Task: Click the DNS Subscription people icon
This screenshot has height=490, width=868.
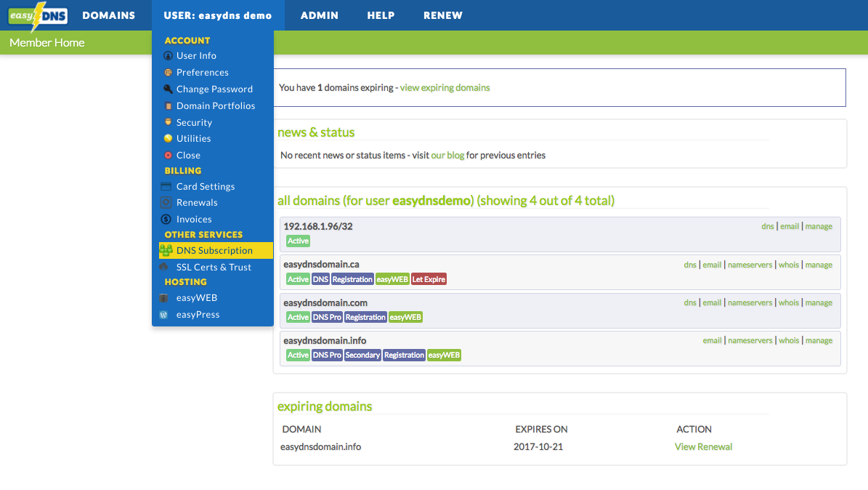Action: [166, 251]
